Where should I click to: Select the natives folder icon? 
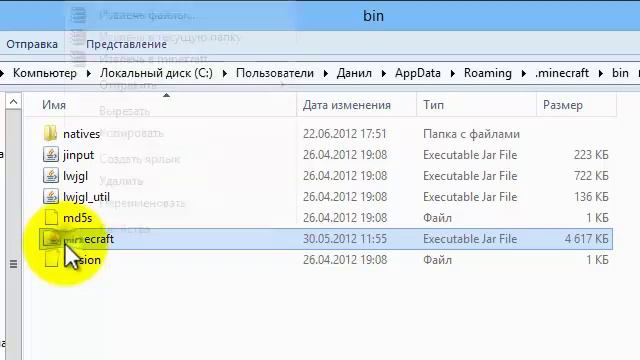pos(50,133)
